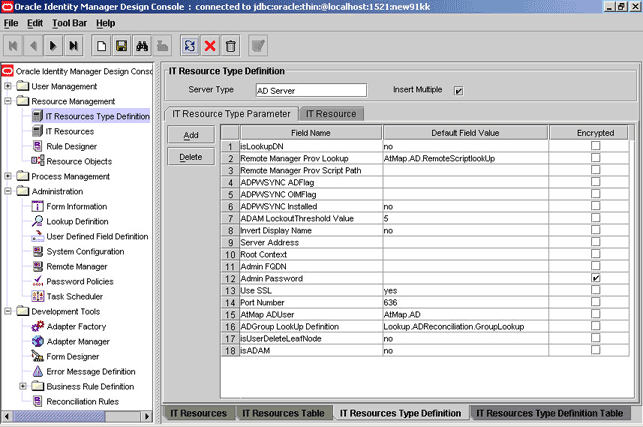This screenshot has width=643, height=427.
Task: Select the ADGroup LookUp Definition field name cell
Action: (x=311, y=327)
